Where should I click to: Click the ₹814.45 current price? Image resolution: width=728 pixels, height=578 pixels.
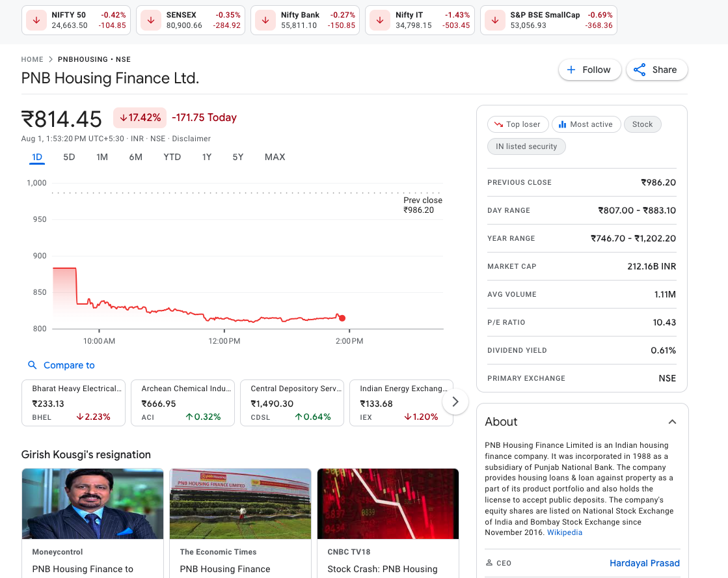(61, 119)
